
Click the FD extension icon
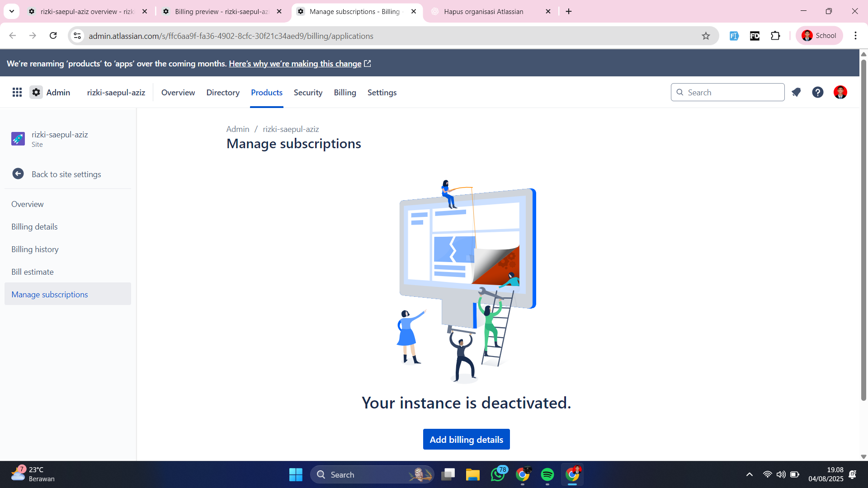755,36
